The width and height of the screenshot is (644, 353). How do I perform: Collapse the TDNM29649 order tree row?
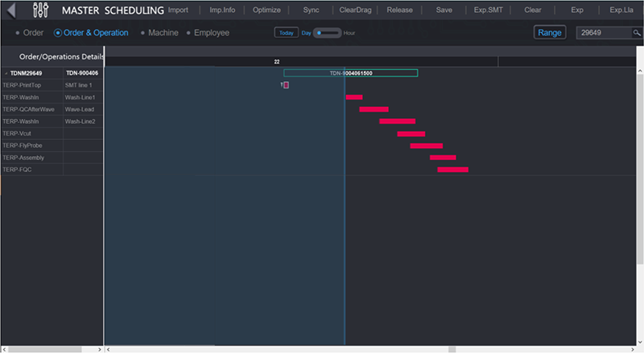point(6,73)
